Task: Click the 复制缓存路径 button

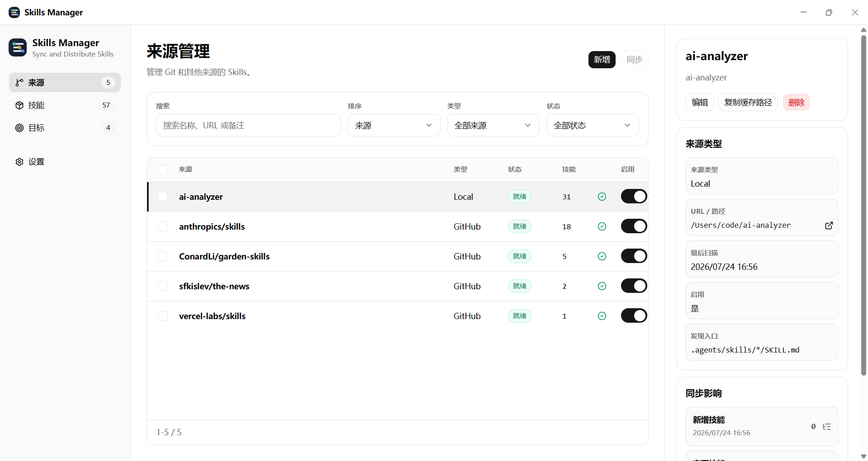Action: (x=748, y=103)
